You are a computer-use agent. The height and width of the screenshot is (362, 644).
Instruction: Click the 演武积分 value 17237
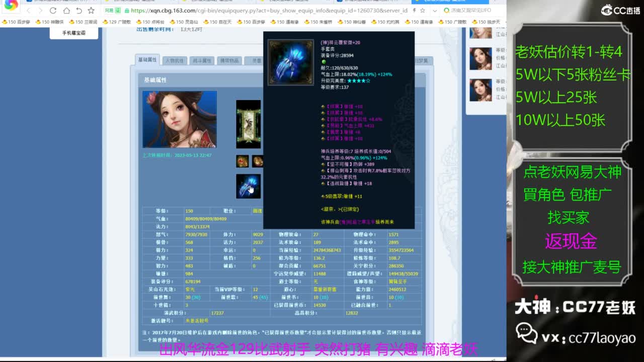click(x=217, y=313)
